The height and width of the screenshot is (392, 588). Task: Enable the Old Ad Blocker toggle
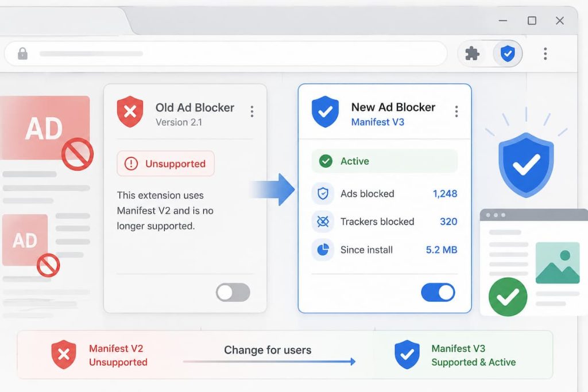(x=233, y=292)
